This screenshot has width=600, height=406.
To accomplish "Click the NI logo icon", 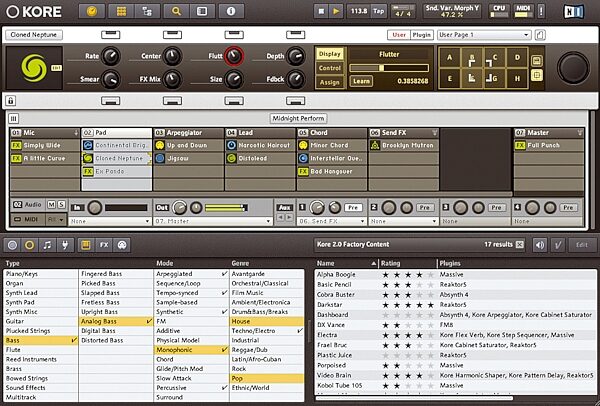I will tap(574, 11).
